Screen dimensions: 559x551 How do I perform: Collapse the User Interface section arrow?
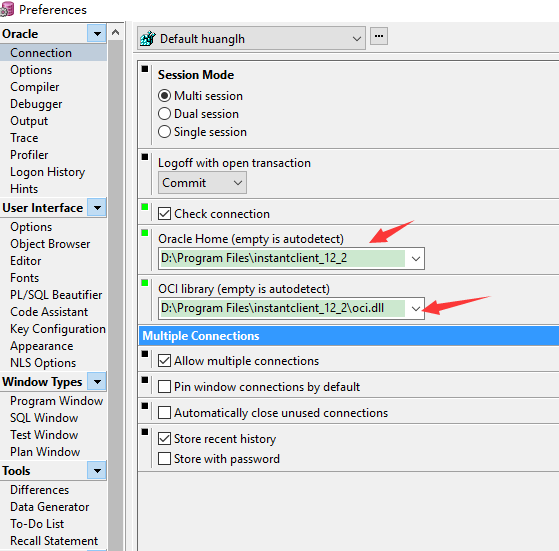(x=97, y=207)
